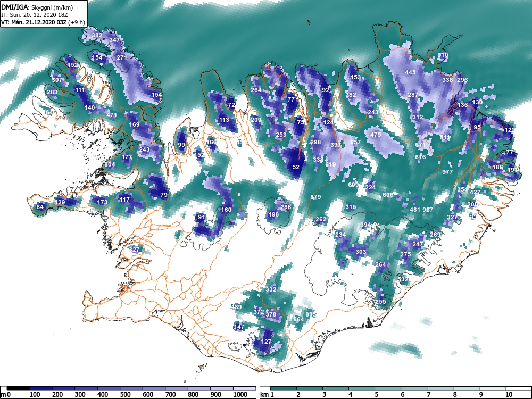Click the legend color segment between 100 and 200
The height and width of the screenshot is (399, 532).
coord(41,388)
